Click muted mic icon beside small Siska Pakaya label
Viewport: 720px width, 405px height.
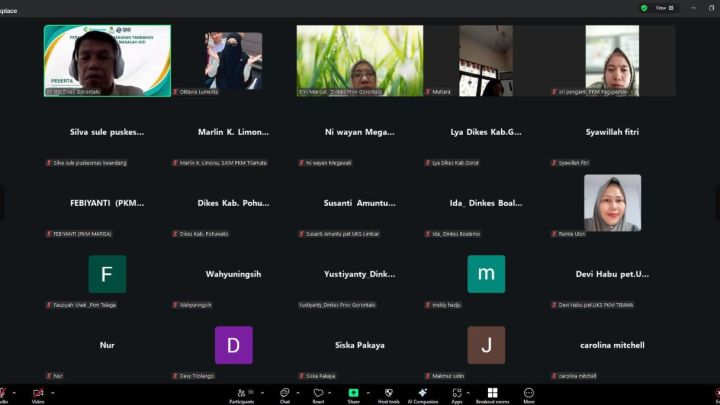coord(301,376)
